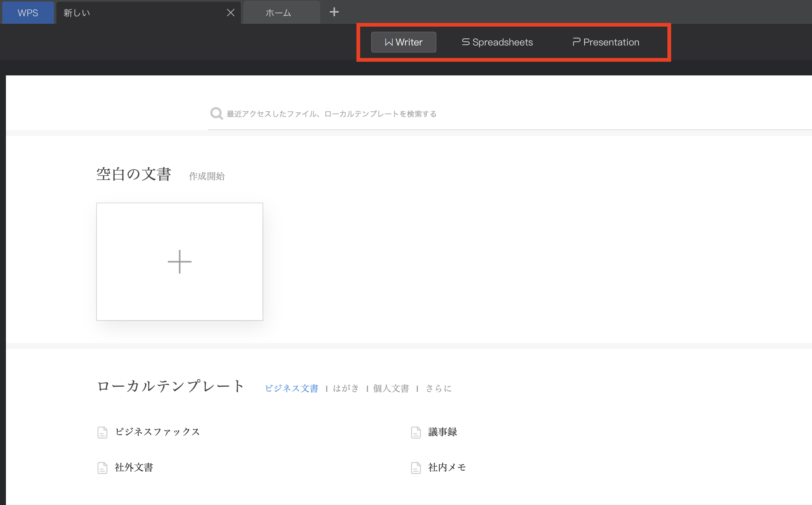The image size is (812, 505).
Task: Select the はがき template category
Action: click(346, 388)
